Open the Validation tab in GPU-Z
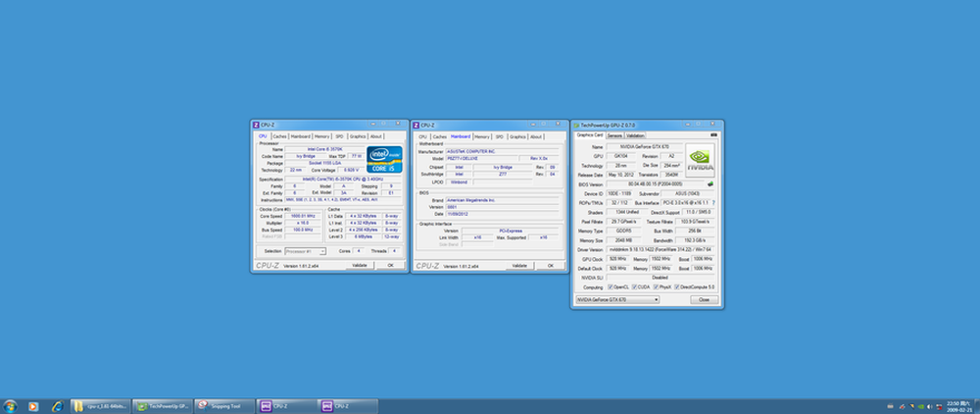This screenshot has height=414, width=980. 635,135
